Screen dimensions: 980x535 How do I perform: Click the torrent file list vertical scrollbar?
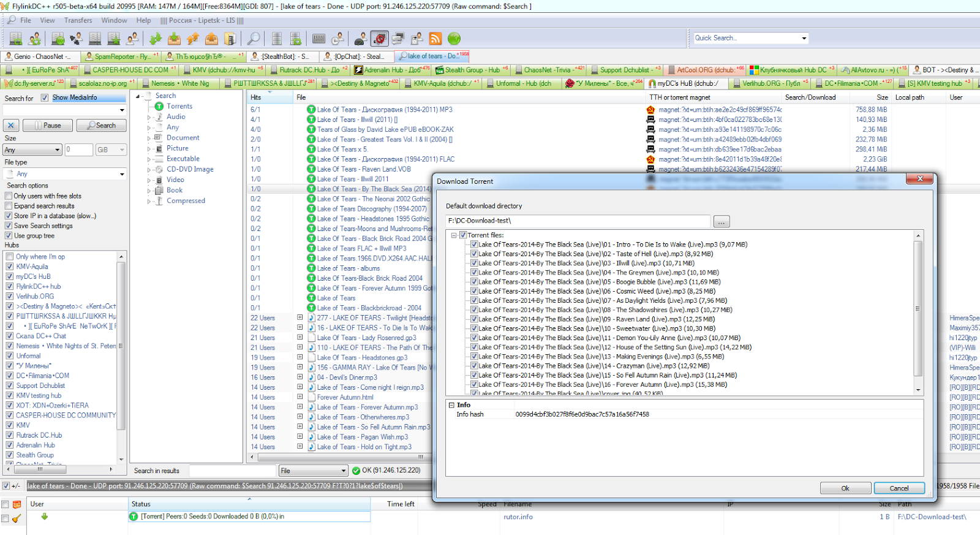[x=918, y=313]
